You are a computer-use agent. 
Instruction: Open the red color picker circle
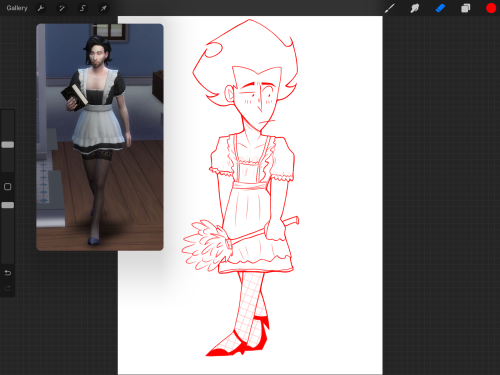tap(491, 8)
